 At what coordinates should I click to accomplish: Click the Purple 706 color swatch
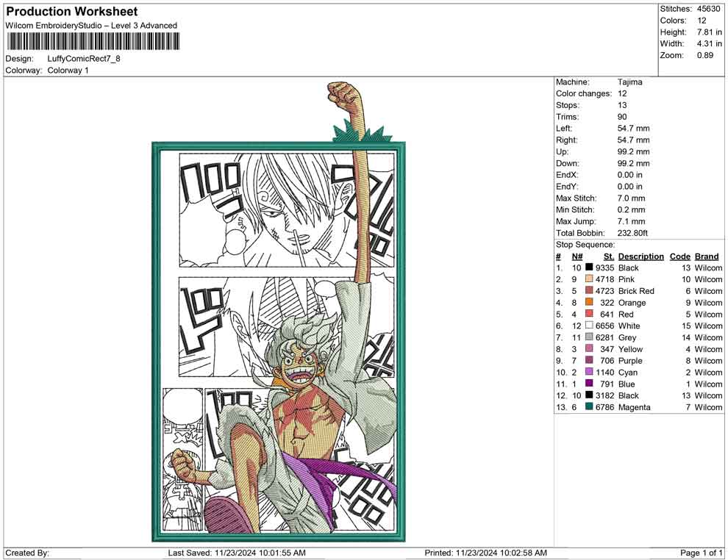pyautogui.click(x=589, y=360)
